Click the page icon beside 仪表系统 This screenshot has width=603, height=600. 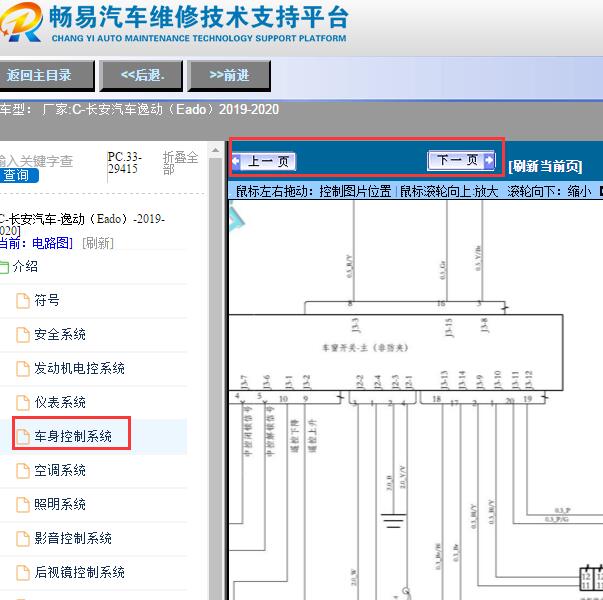click(x=23, y=402)
